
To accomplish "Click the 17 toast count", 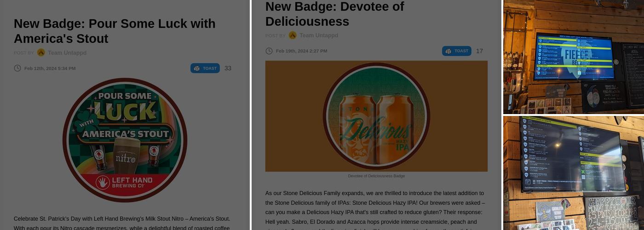I will point(479,51).
